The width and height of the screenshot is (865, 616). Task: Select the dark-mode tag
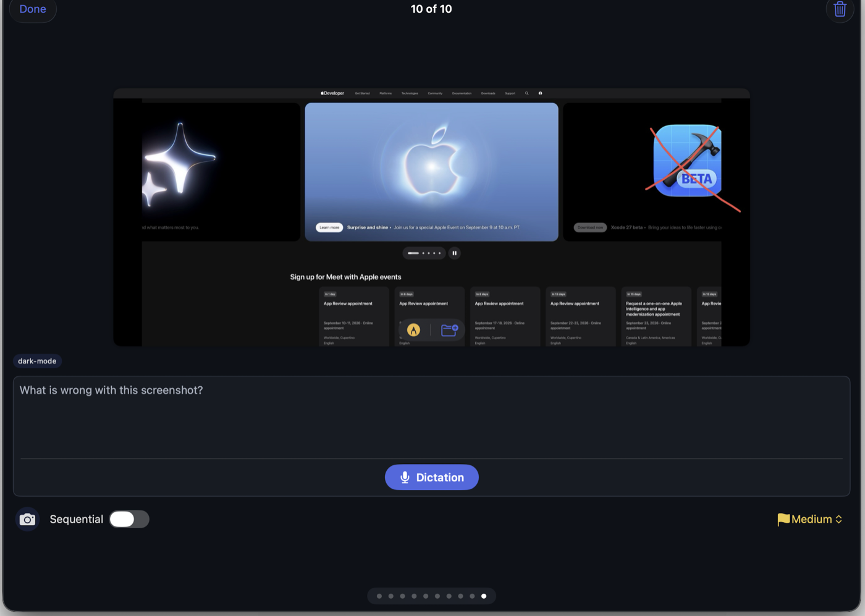coord(37,361)
